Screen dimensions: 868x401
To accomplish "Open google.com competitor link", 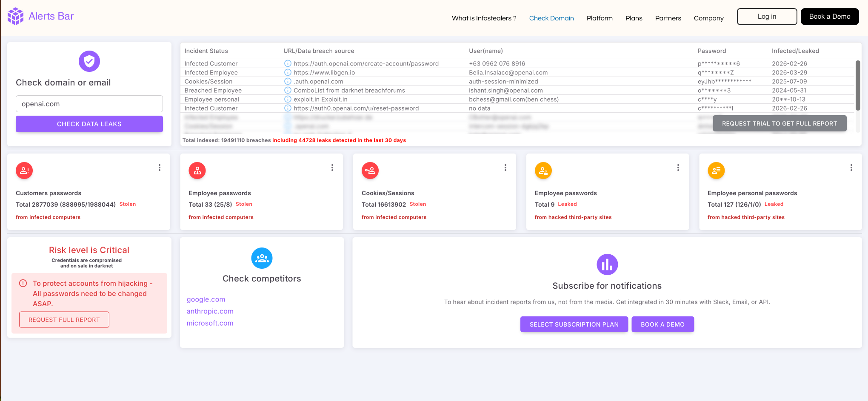I will (x=206, y=299).
